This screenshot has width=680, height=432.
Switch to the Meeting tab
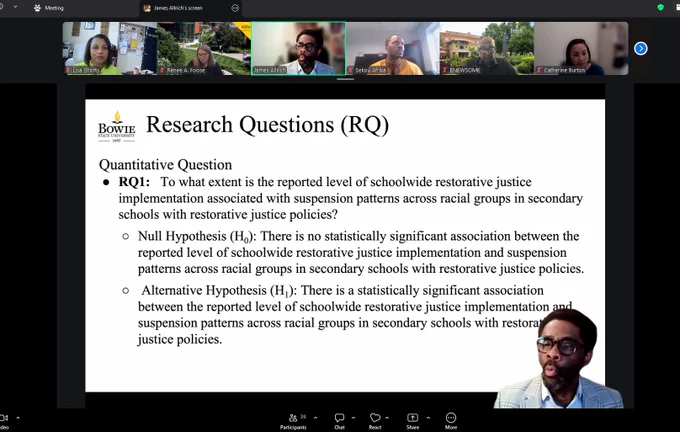[49, 8]
